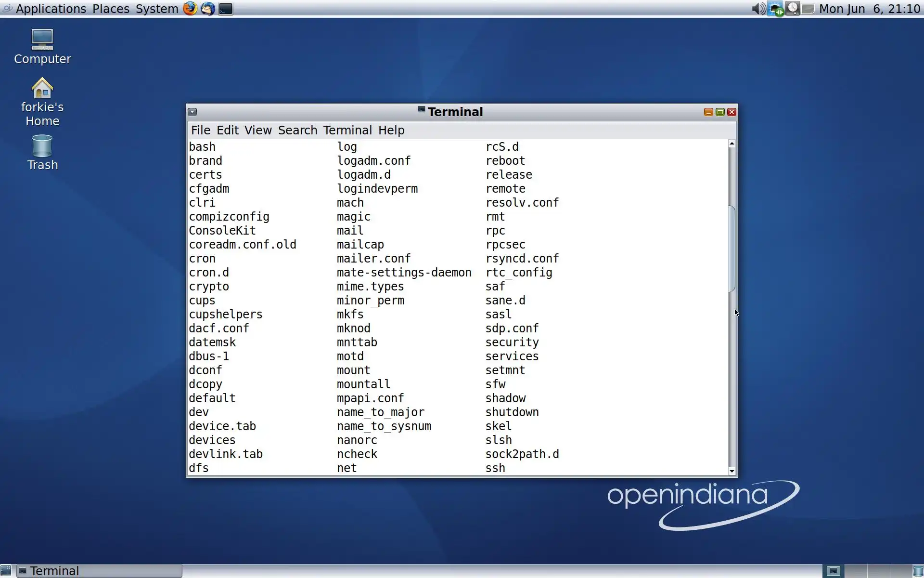Click the network connection status icon
The width and height of the screenshot is (924, 578).
pyautogui.click(x=775, y=9)
